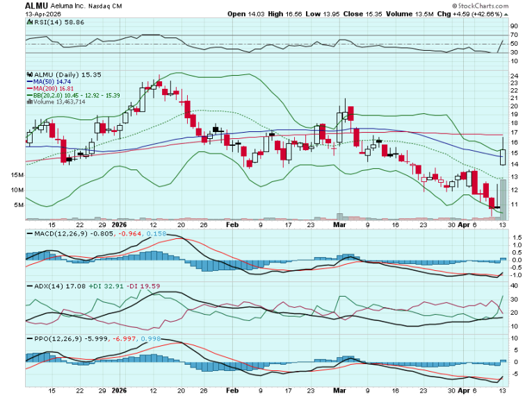Select the latest April 13 candlestick

coord(503,153)
